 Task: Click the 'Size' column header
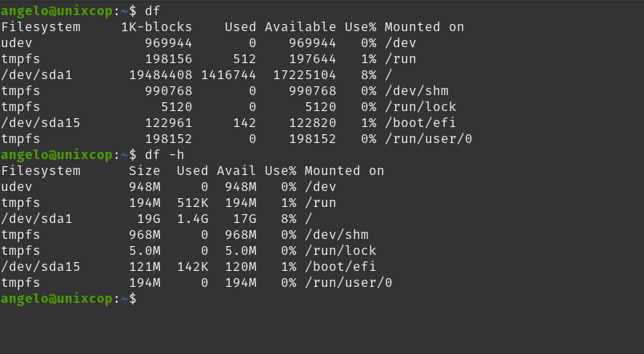[145, 171]
